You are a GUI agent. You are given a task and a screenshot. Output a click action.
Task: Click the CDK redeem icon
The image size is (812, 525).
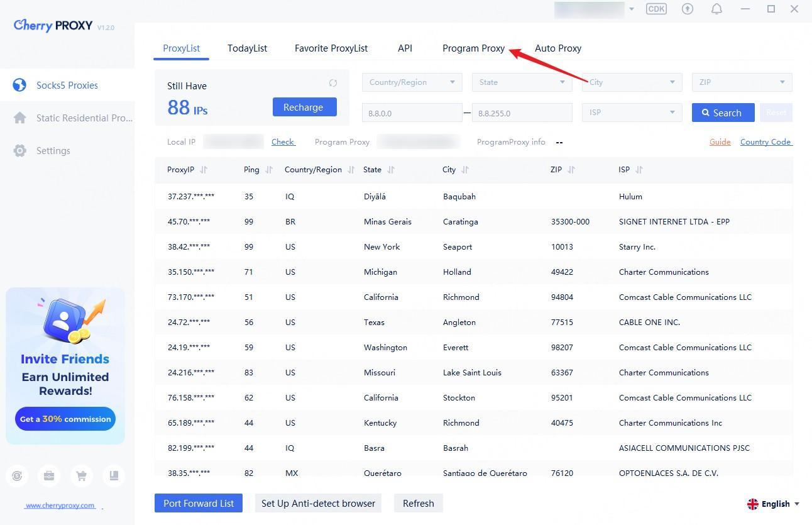point(656,9)
